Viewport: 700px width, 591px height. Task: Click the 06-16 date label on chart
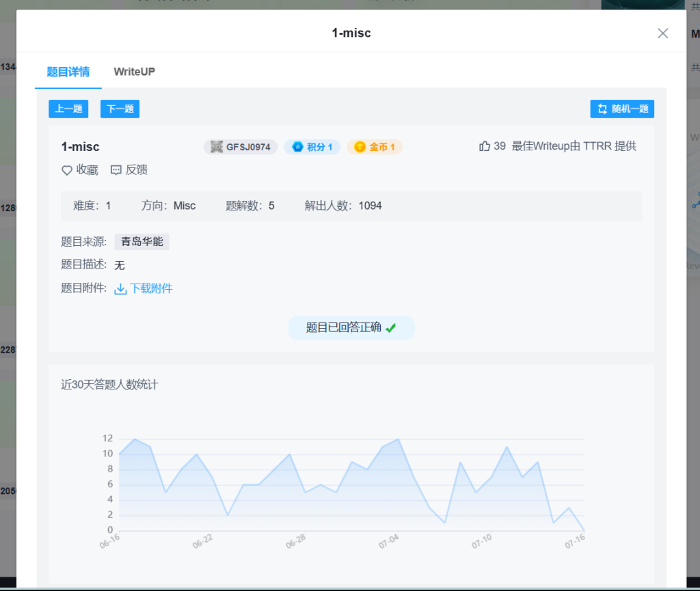point(109,543)
